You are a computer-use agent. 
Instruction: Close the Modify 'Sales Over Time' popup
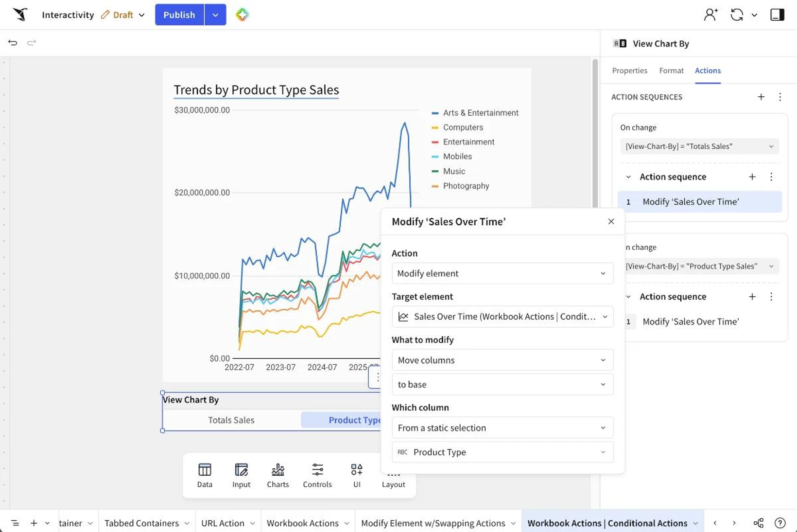point(611,221)
